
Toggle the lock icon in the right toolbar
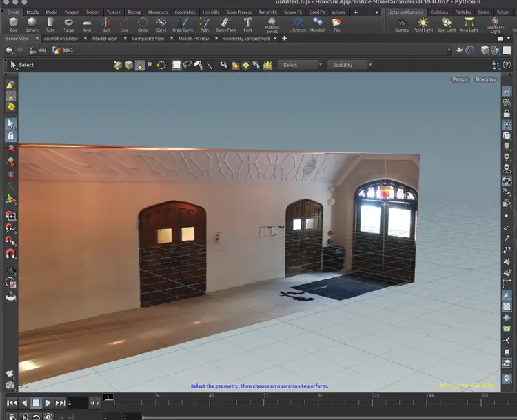(507, 114)
